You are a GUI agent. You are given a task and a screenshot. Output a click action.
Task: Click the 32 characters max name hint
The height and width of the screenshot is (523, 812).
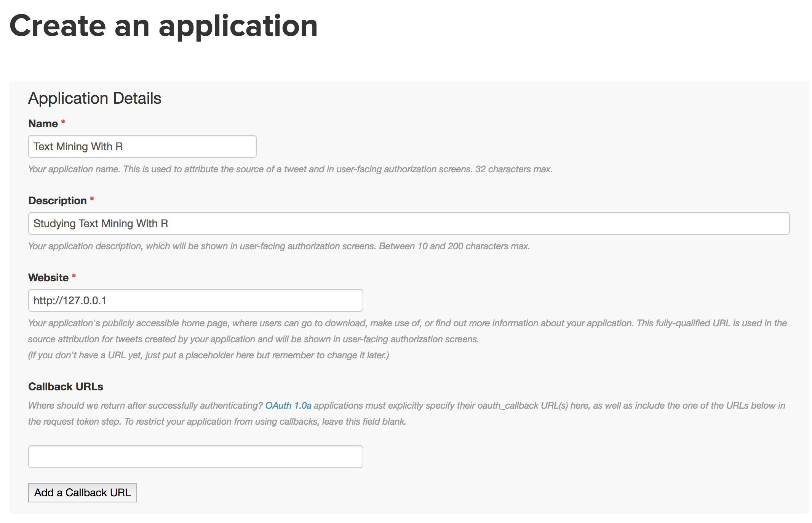pyautogui.click(x=513, y=169)
